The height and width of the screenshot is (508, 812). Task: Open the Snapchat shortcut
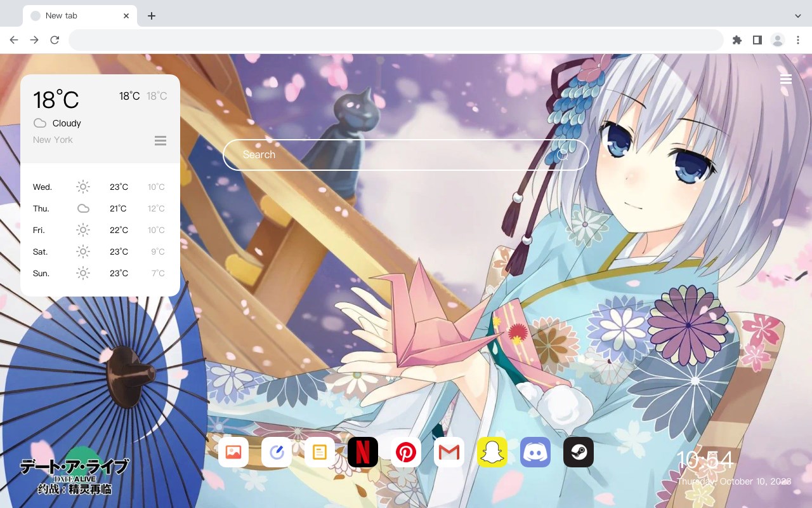(x=492, y=452)
